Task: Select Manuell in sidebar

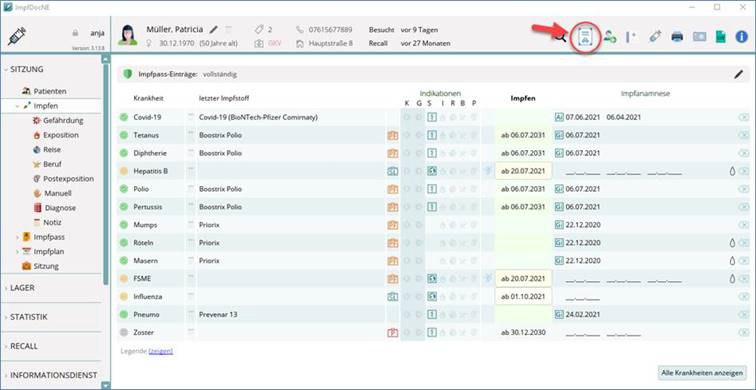Action: coord(53,193)
